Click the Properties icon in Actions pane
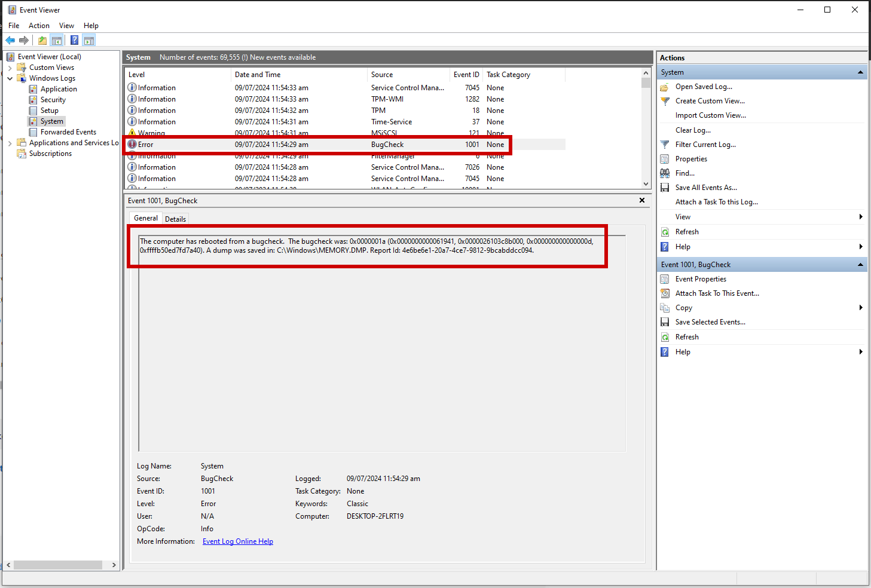The image size is (871, 588). (x=665, y=159)
